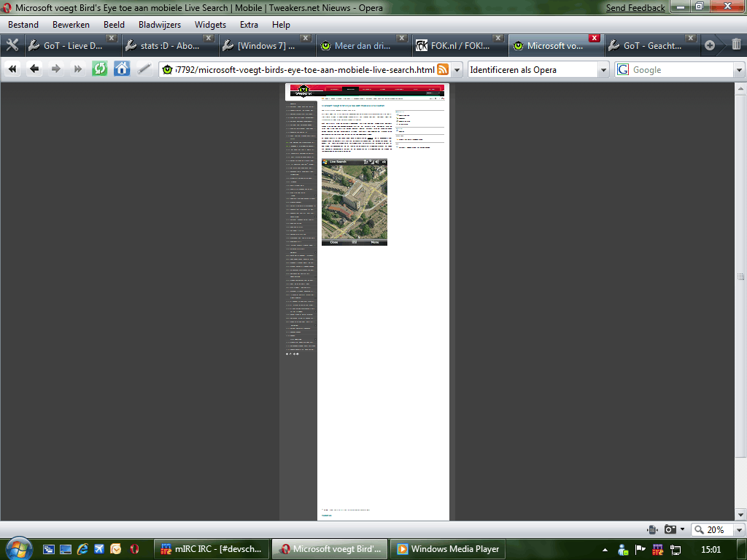Click the Windows Mail quick launch icon

pos(116,549)
